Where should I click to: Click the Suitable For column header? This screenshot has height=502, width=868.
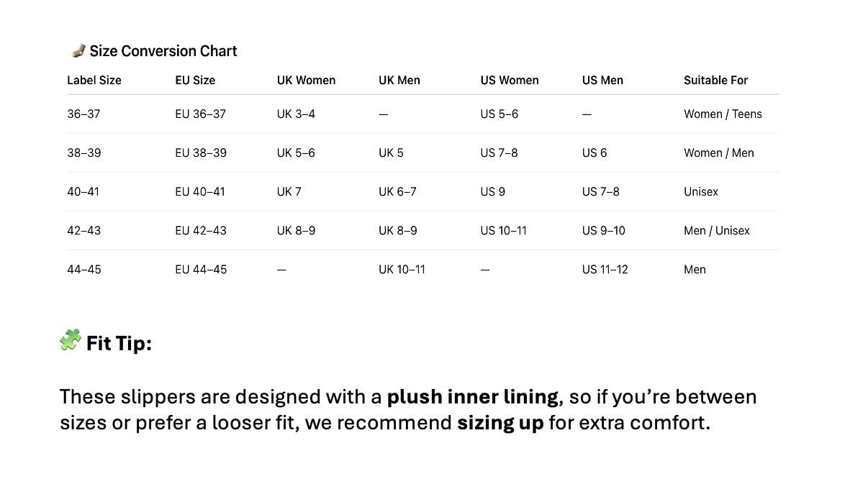(x=715, y=81)
